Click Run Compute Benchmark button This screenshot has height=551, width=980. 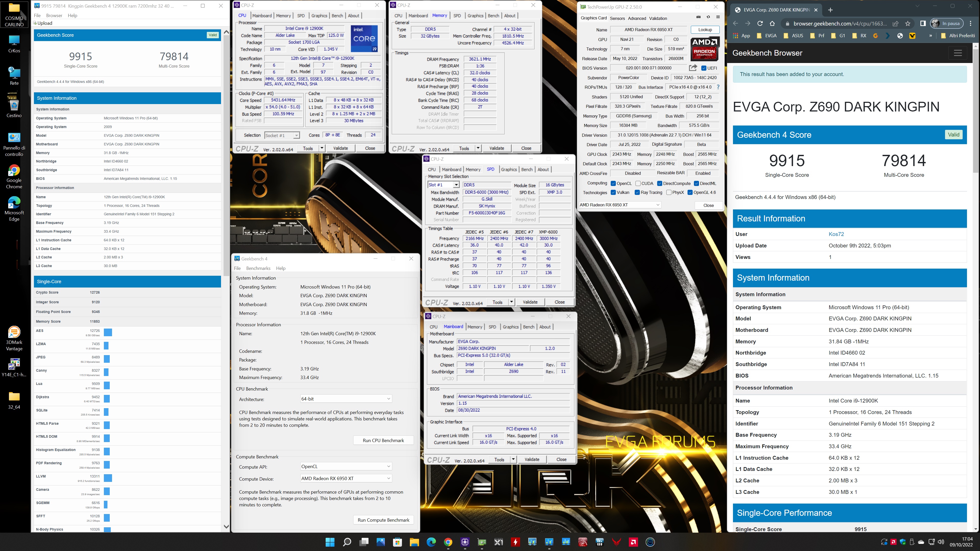click(x=383, y=520)
